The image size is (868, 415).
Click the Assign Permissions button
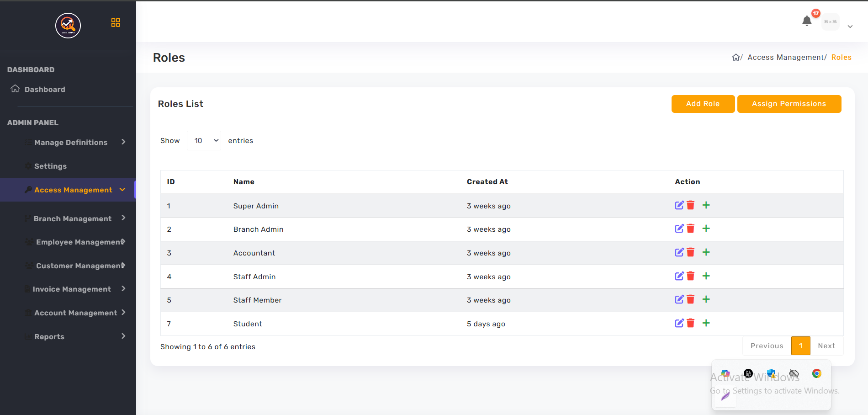[x=789, y=104]
